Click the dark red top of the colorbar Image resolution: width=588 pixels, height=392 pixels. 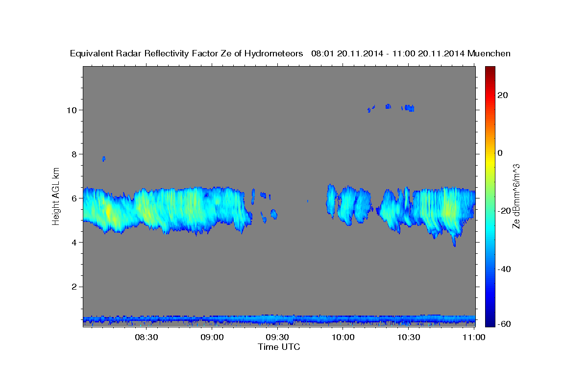click(490, 71)
